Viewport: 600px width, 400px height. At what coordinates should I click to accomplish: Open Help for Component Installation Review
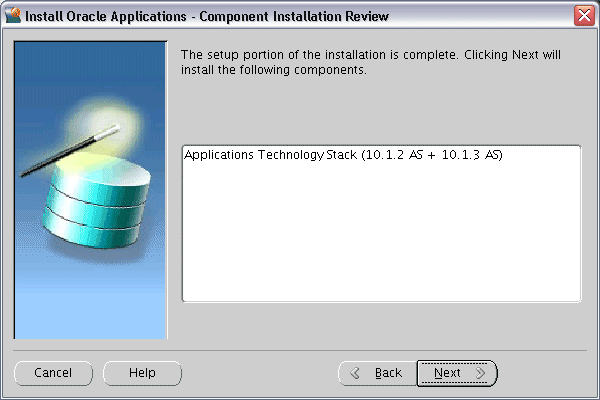142,373
